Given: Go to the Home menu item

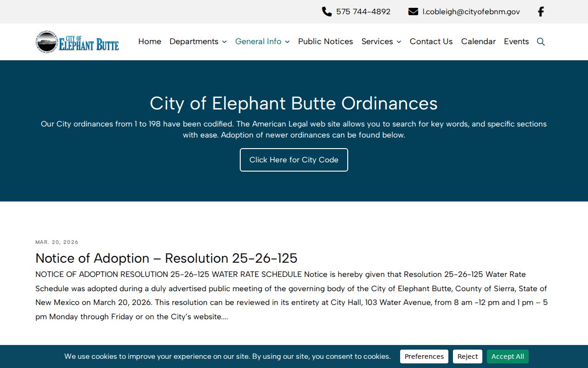Looking at the screenshot, I should coord(150,41).
